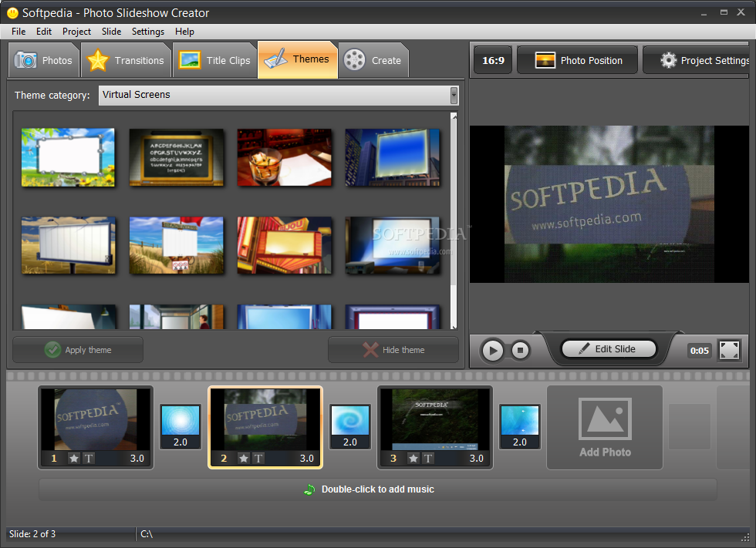Click the music track bar to add music
The image size is (756, 548).
pyautogui.click(x=377, y=489)
